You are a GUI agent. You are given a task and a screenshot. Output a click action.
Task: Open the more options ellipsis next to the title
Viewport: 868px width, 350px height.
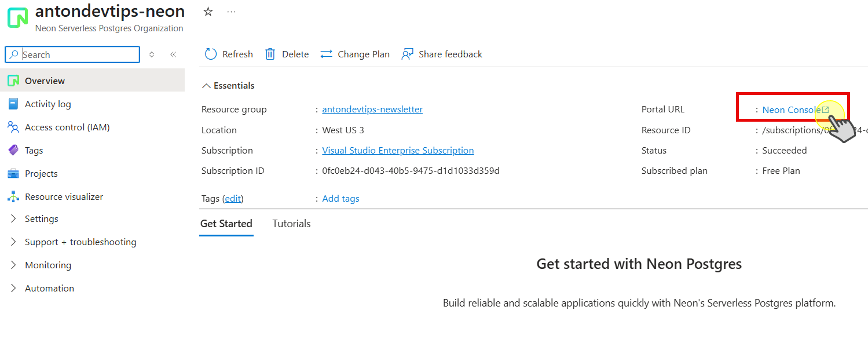[x=232, y=12]
